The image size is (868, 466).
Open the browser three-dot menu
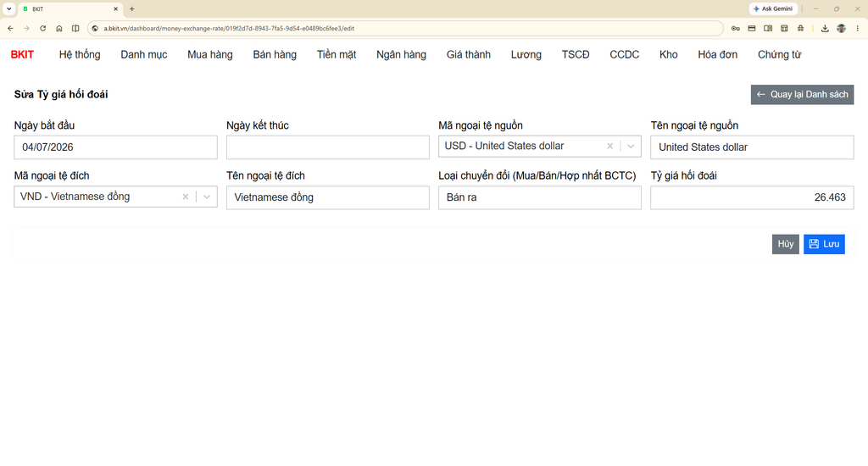(858, 28)
